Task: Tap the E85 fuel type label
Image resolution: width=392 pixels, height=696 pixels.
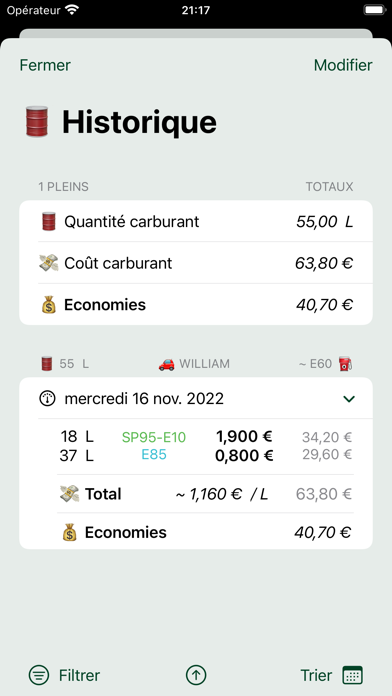Action: (x=154, y=455)
